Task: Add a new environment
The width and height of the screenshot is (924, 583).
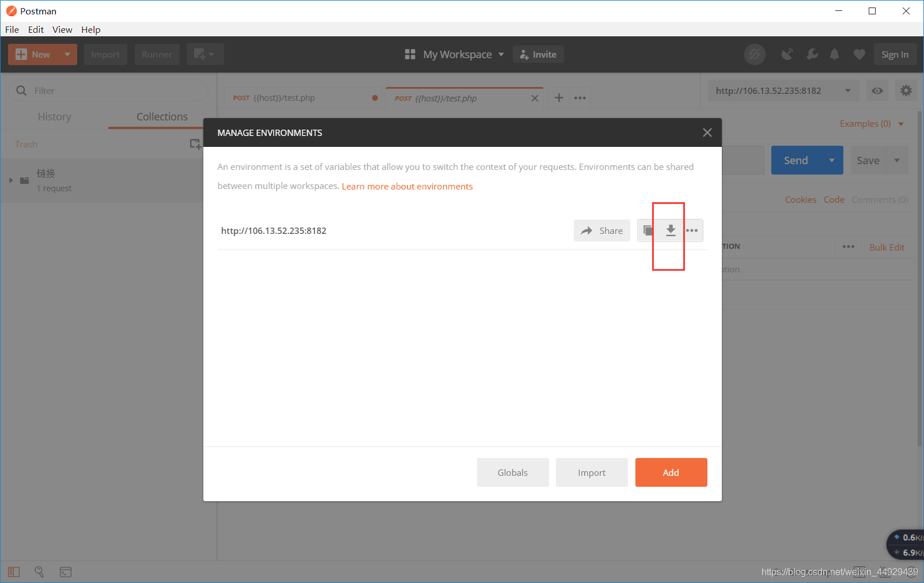Action: [671, 472]
